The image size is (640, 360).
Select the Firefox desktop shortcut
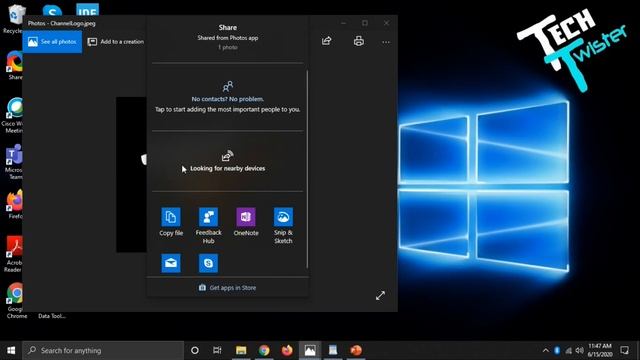(x=15, y=204)
